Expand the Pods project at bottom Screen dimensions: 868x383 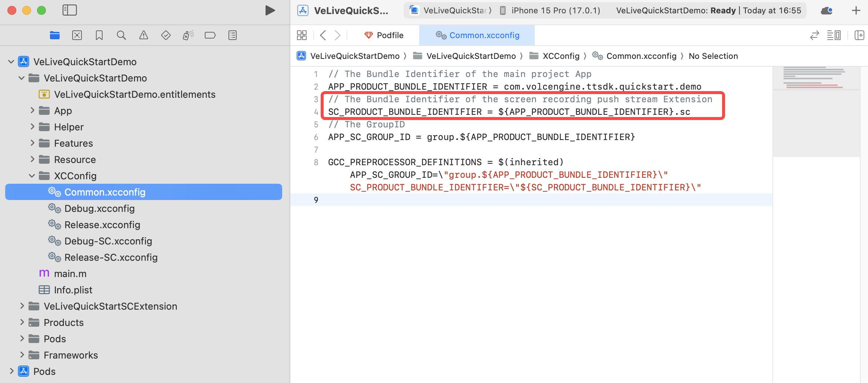pyautogui.click(x=11, y=371)
